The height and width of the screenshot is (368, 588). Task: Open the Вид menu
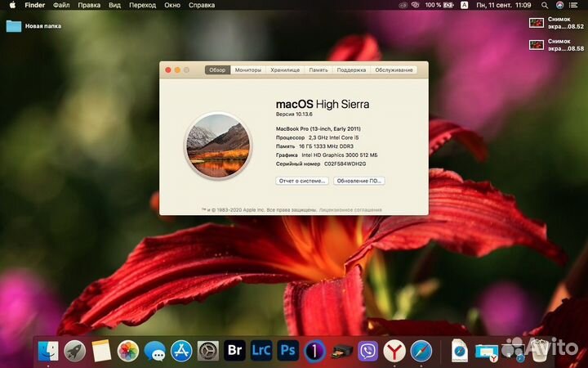[115, 5]
